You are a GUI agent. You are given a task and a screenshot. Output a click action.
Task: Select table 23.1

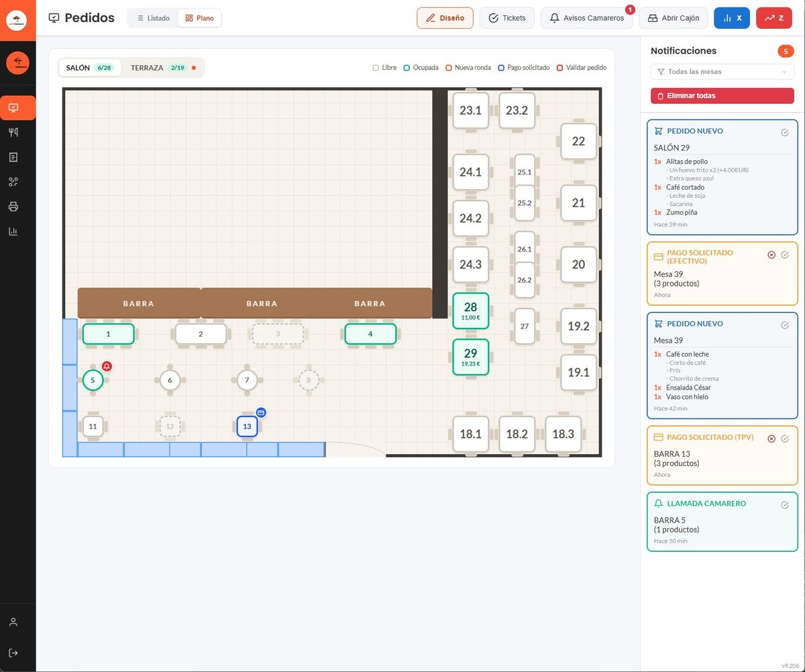click(x=471, y=111)
